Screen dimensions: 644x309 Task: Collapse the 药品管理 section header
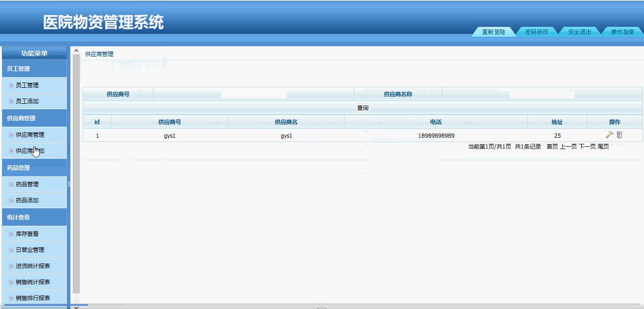pyautogui.click(x=34, y=168)
